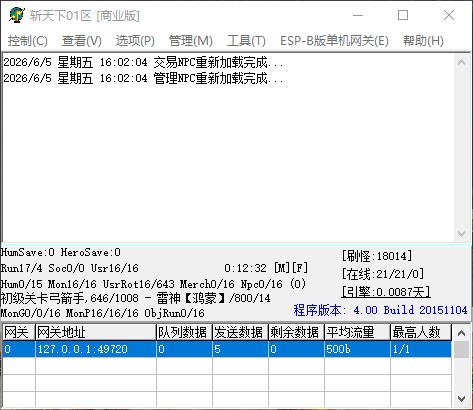Open the ESP-B版单机网关(E) menu
This screenshot has height=410, width=473.
coord(334,41)
